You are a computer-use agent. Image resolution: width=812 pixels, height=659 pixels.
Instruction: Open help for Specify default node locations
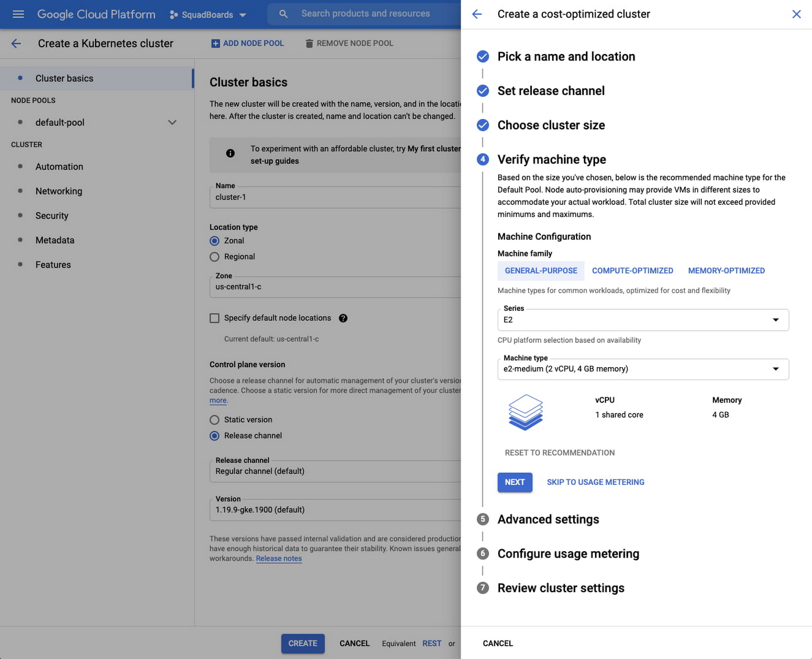coord(343,318)
